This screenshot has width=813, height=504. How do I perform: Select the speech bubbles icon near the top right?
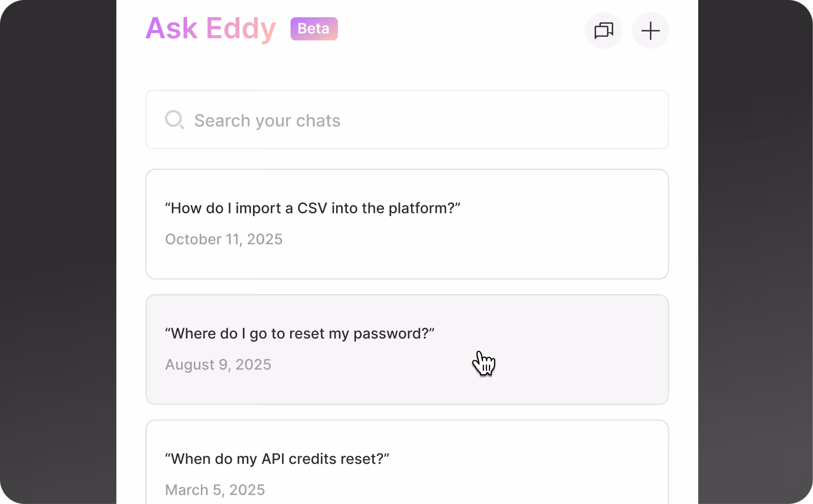(603, 31)
